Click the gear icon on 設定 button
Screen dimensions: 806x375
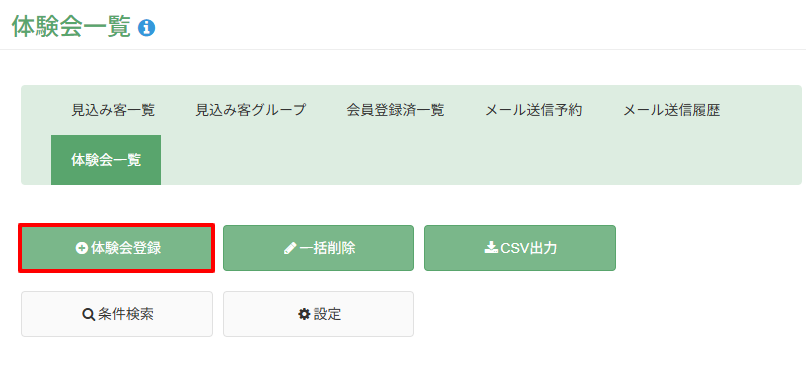(x=304, y=314)
